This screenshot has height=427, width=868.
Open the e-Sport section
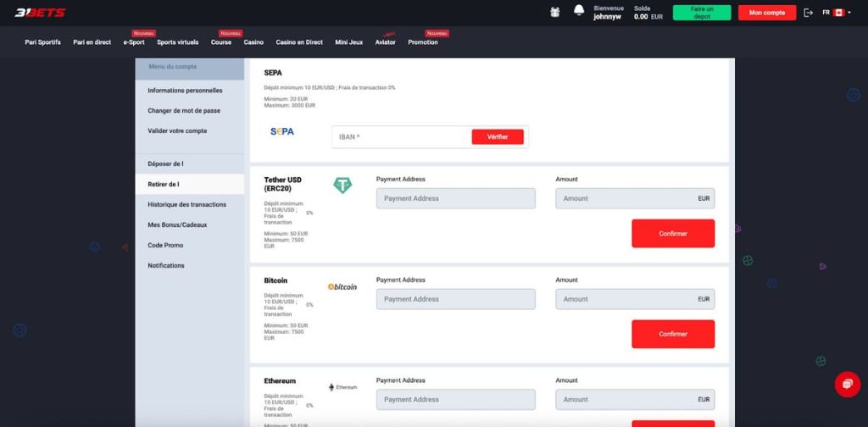pos(134,42)
